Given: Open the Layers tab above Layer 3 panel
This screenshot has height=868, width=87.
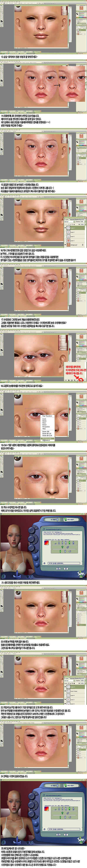Looking at the screenshot, I should (67, 220).
